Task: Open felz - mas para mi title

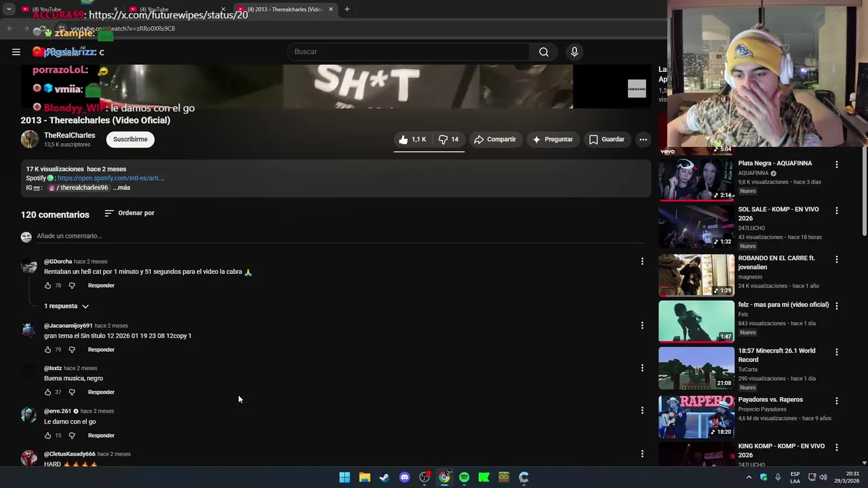Action: tap(783, 305)
